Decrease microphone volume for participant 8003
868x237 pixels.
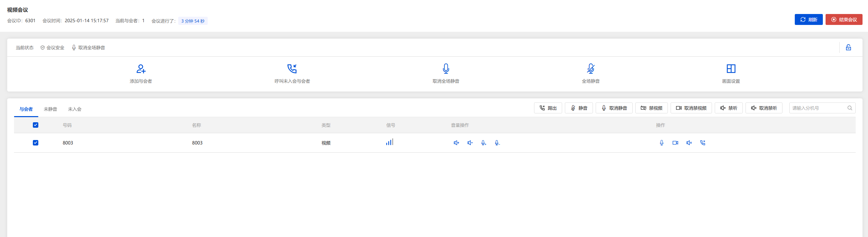tap(497, 143)
